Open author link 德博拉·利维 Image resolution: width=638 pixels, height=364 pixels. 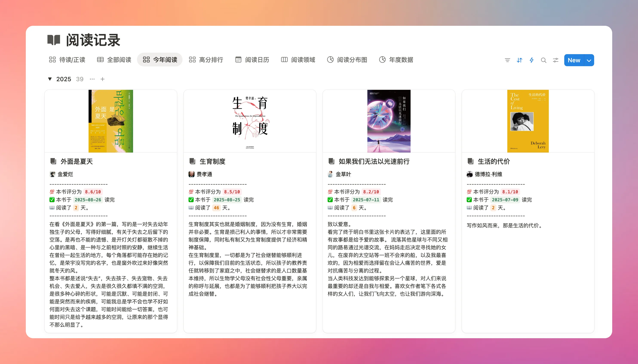(488, 174)
